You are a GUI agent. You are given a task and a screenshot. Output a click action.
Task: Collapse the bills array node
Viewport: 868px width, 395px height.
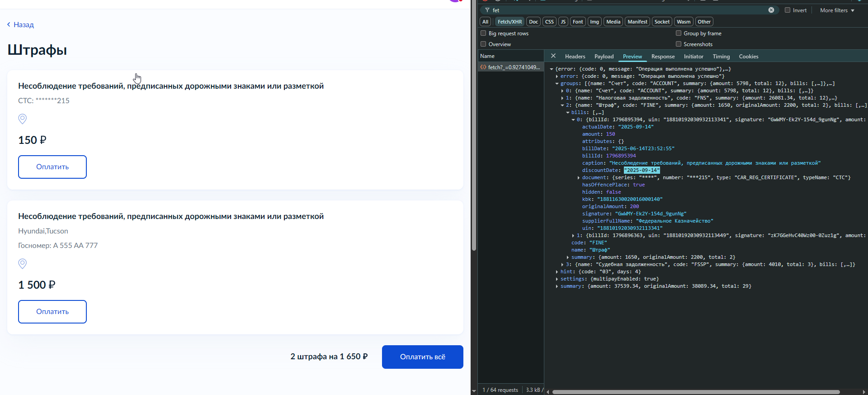(x=568, y=113)
